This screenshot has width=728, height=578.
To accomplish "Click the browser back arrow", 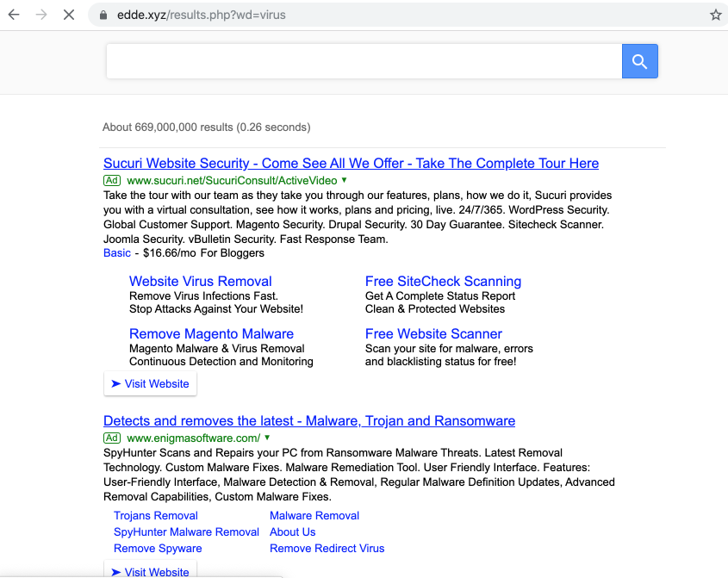I will (14, 15).
